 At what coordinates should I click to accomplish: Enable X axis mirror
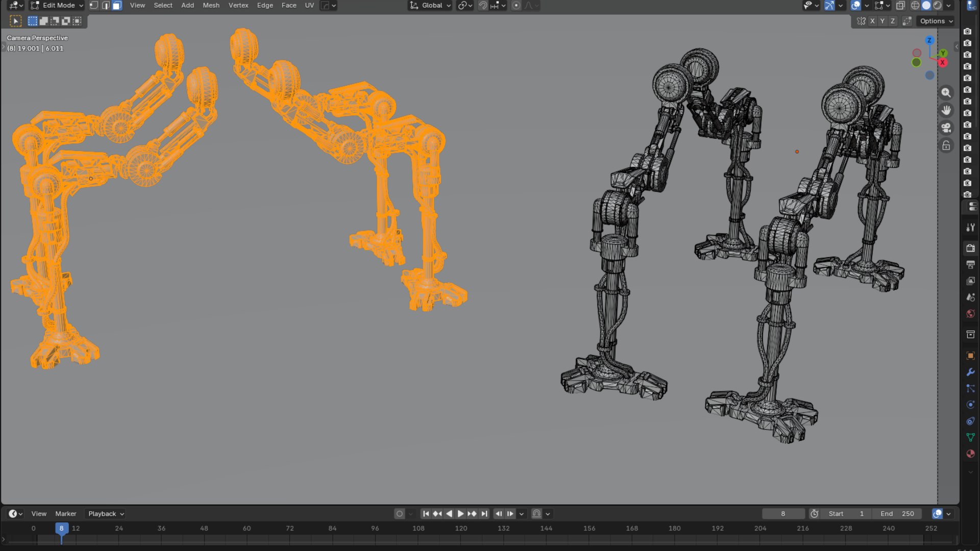872,21
